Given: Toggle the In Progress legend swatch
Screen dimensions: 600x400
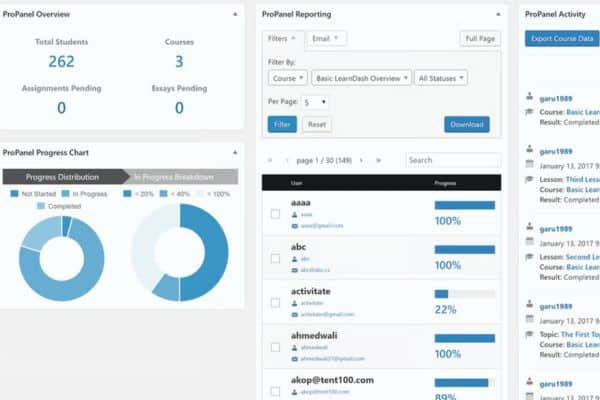Looking at the screenshot, I should point(65,194).
